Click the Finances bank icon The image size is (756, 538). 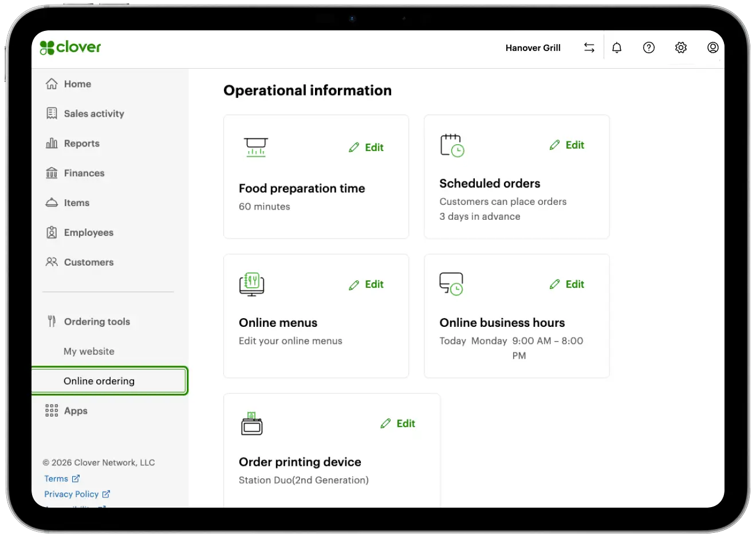point(52,173)
